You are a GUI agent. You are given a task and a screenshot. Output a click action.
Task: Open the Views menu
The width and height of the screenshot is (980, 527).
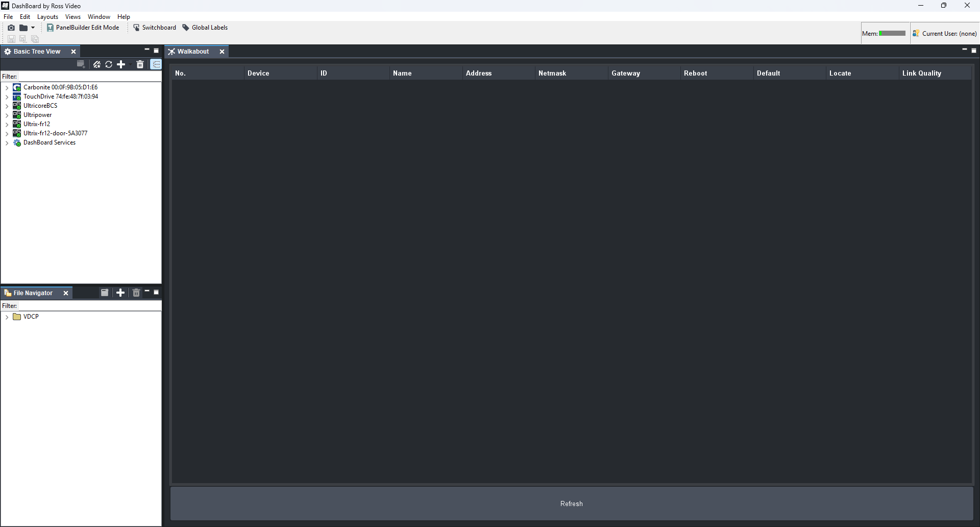pyautogui.click(x=73, y=17)
